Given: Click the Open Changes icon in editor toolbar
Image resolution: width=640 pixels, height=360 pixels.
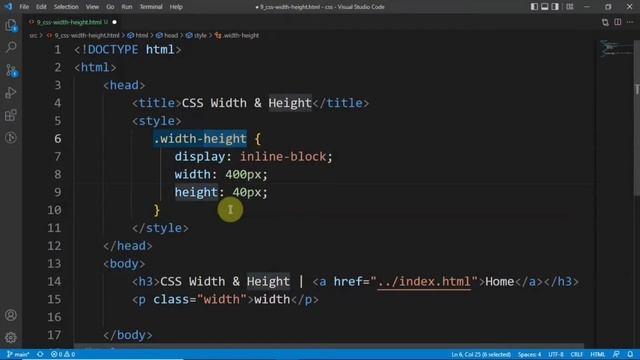Looking at the screenshot, I should tap(605, 22).
